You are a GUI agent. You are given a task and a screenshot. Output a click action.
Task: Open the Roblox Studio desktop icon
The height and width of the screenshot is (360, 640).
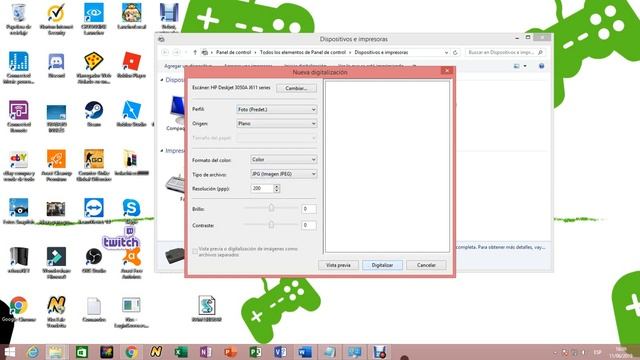coord(131,113)
